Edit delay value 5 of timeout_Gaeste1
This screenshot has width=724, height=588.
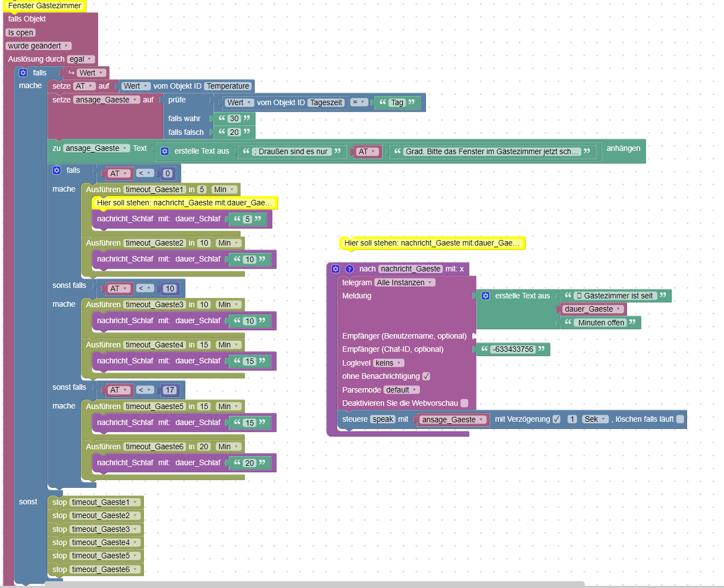pyautogui.click(x=202, y=189)
